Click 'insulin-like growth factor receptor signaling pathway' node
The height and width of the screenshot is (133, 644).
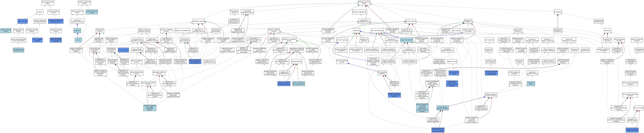point(452,84)
